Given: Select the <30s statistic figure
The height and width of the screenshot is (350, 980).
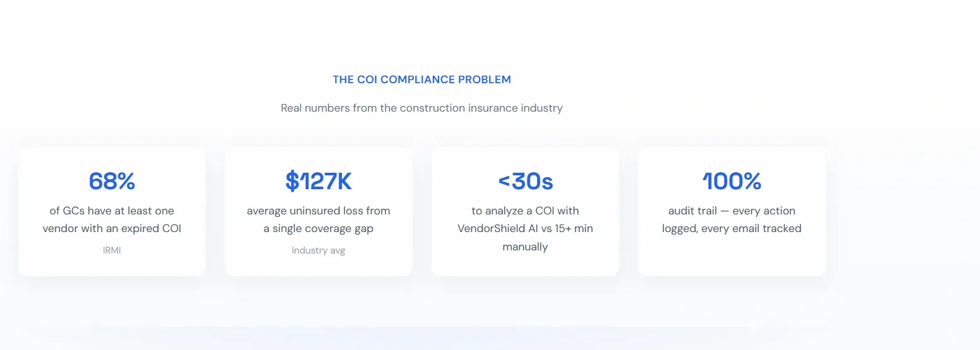Looking at the screenshot, I should point(525,181).
